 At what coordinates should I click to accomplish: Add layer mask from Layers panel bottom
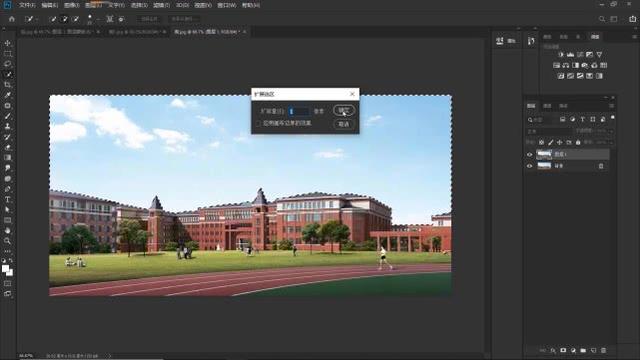pyautogui.click(x=563, y=350)
